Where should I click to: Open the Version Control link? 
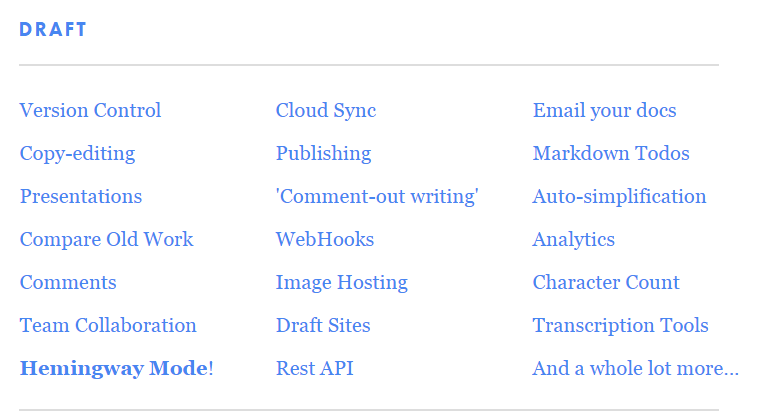[x=90, y=111]
